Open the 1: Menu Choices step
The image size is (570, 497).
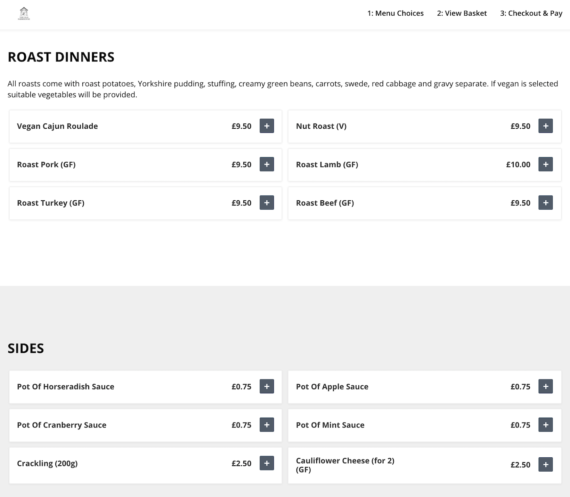pyautogui.click(x=396, y=13)
